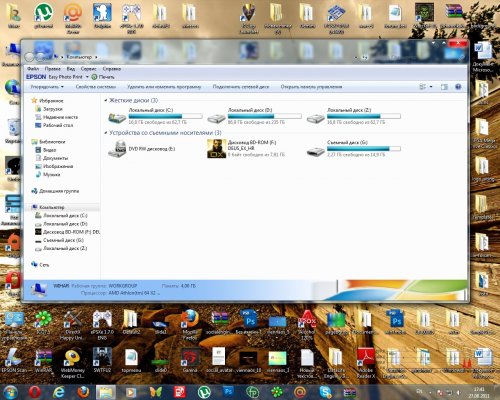Click the Forward navigation button
The image size is (500, 400).
[x=40, y=57]
